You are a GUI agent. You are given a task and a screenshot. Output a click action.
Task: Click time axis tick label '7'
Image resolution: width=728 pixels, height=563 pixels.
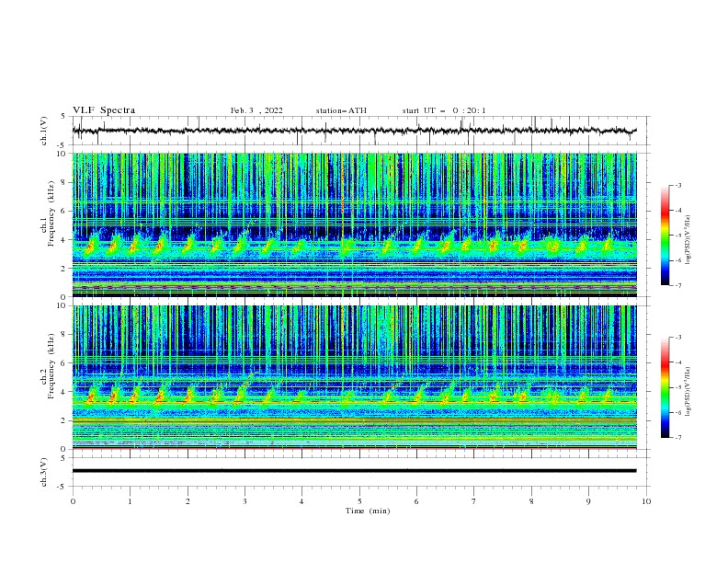click(474, 501)
